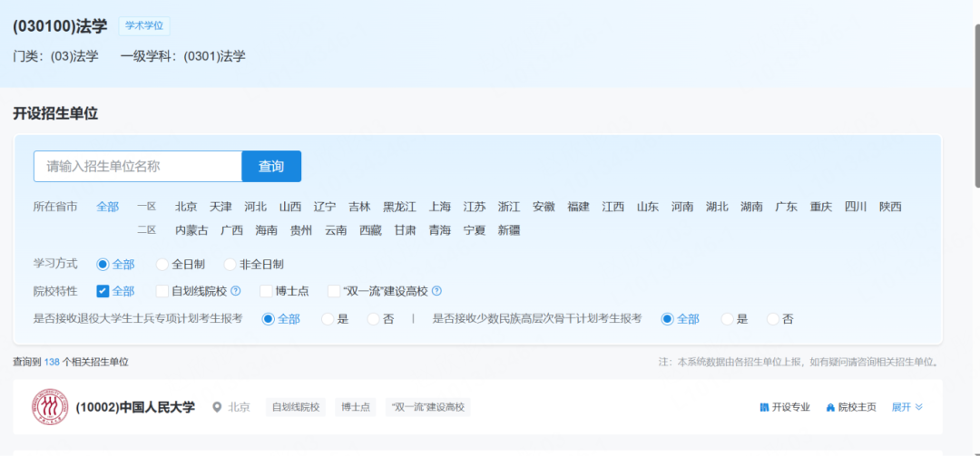Viewport: 980px width, 456px height.
Task: Focus the 请输入招生单位名称 input field
Action: coord(138,167)
